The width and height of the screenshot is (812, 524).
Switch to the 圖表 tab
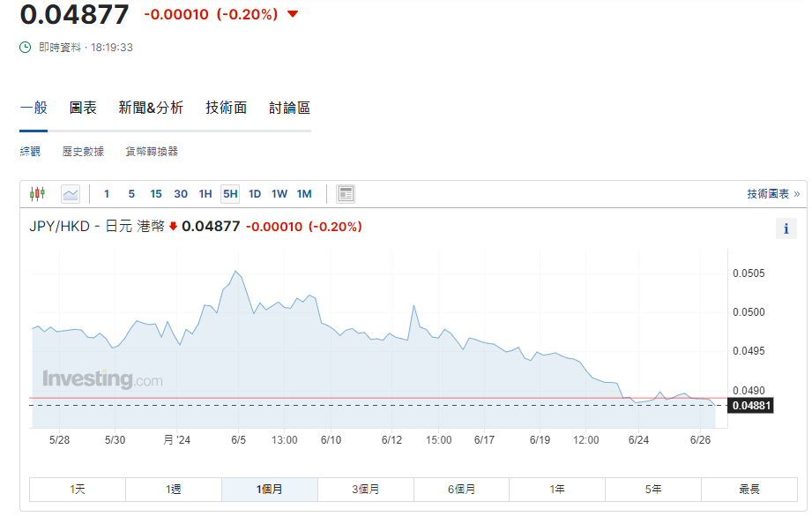(x=84, y=108)
